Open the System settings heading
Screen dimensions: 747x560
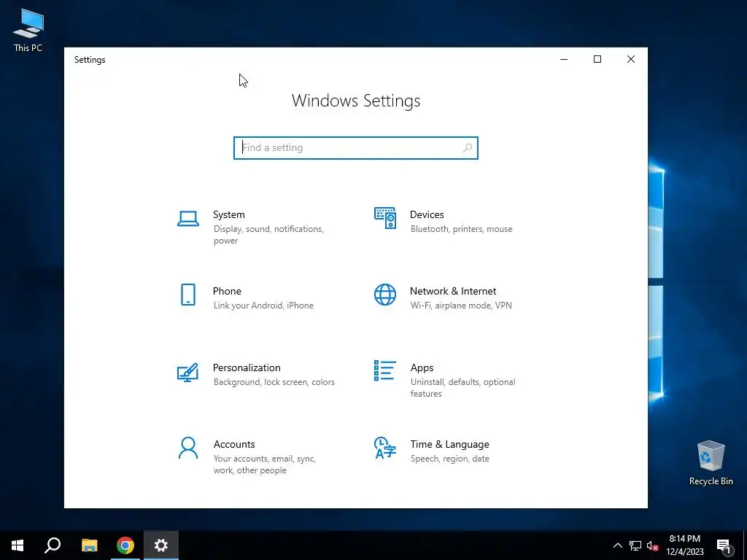point(228,215)
